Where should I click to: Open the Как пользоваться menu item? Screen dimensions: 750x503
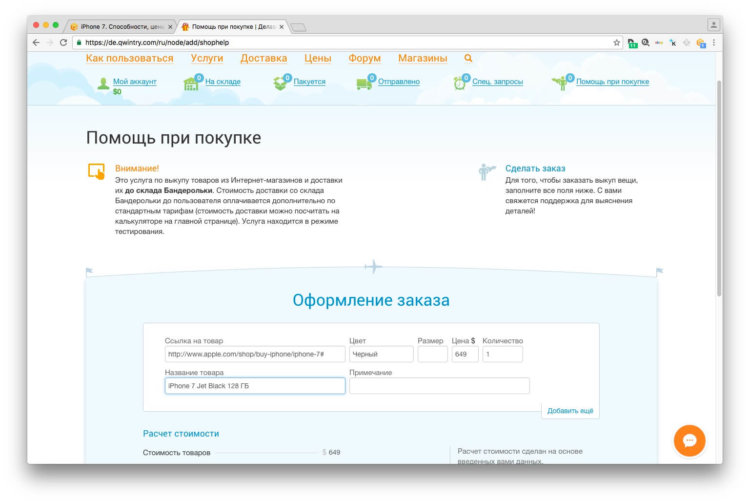point(130,58)
